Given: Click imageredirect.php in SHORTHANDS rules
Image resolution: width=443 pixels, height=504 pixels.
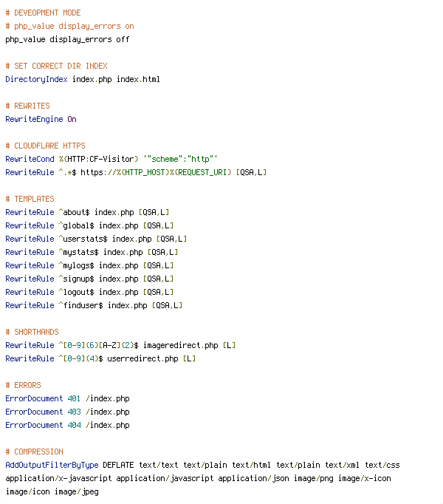Looking at the screenshot, I should pyautogui.click(x=181, y=346).
